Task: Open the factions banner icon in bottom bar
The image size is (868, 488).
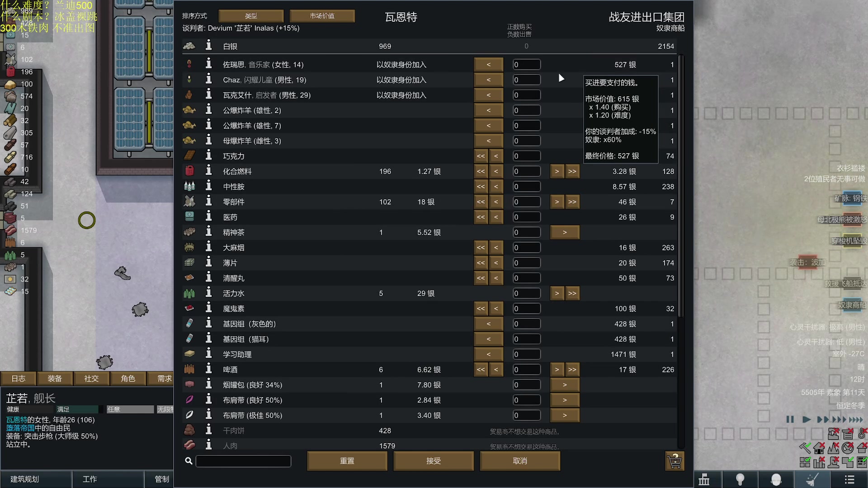Action: 704,479
